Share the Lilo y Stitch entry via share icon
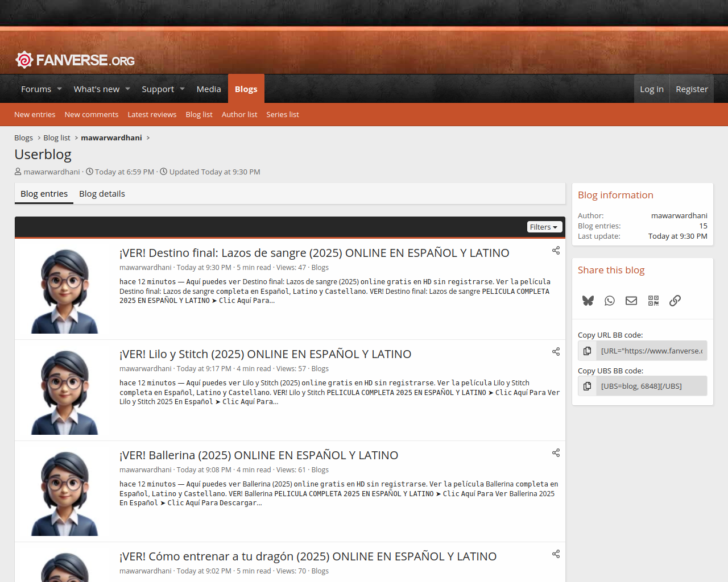 556,352
